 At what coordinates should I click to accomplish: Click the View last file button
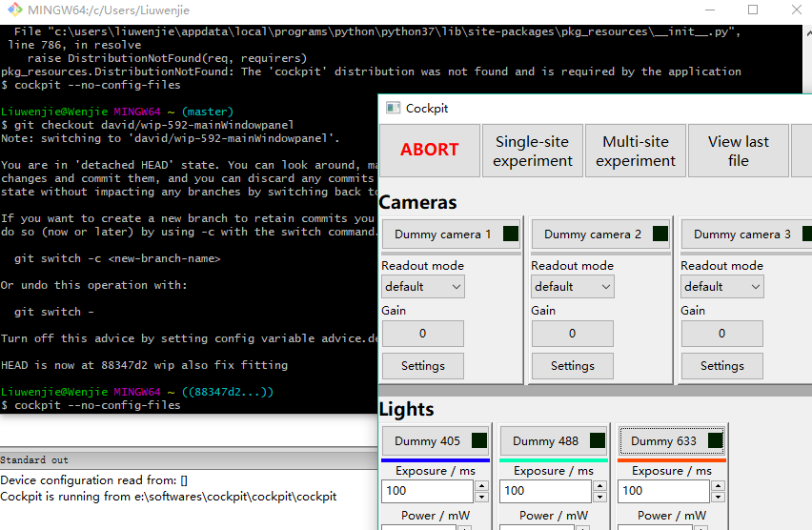[x=738, y=151]
